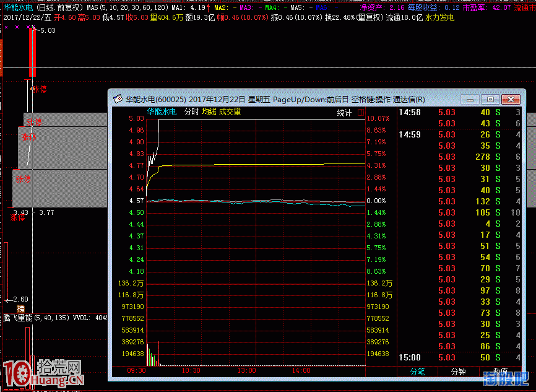Select the tick row with volume 105

click(x=459, y=212)
